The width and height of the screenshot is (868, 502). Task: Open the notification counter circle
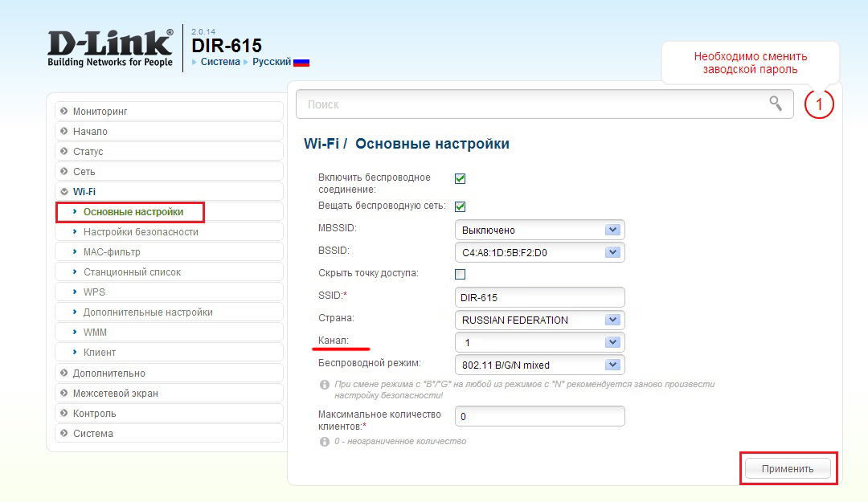click(819, 104)
